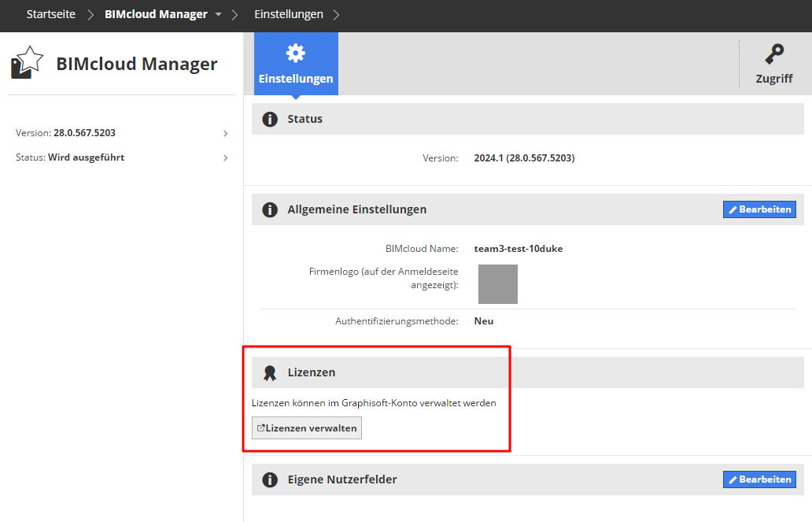Click the BIMcloud Manager breadcrumb link
This screenshot has height=522, width=812.
tap(156, 15)
